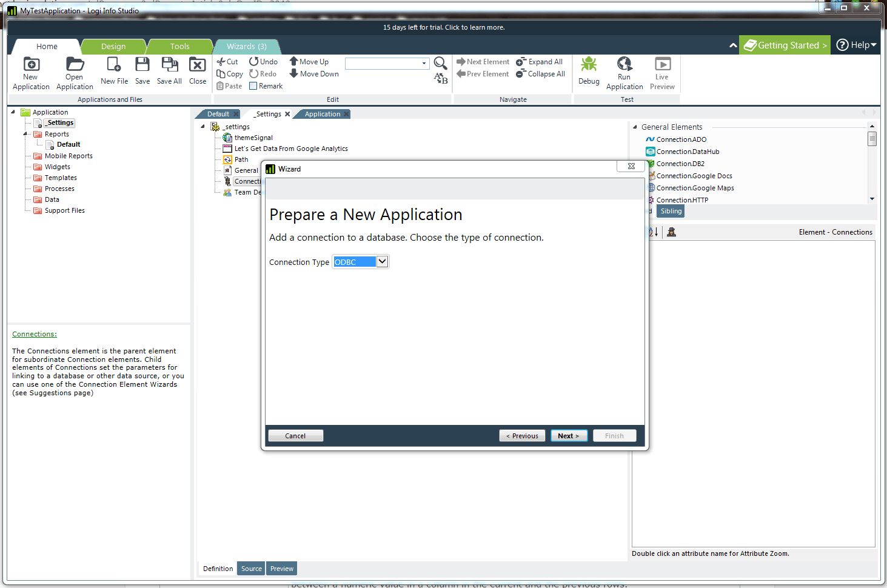Click the New Application icon
887x588 pixels.
pyautogui.click(x=31, y=64)
